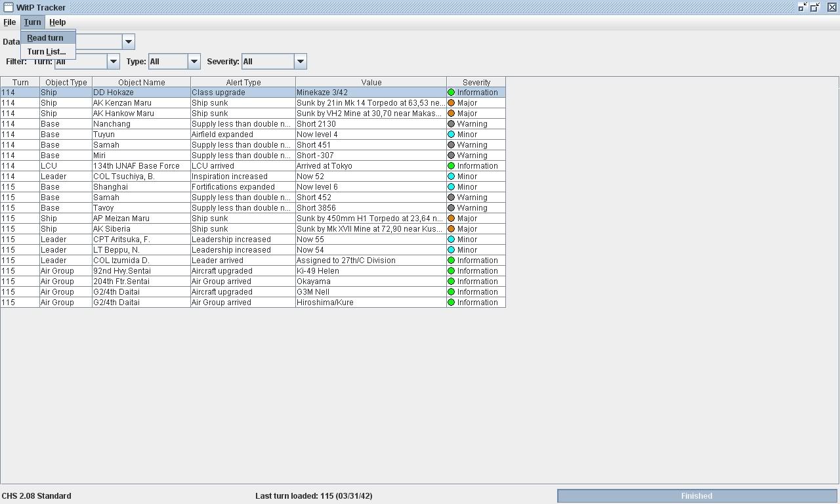Click green dot for Hiroshima/Kure row

point(451,303)
